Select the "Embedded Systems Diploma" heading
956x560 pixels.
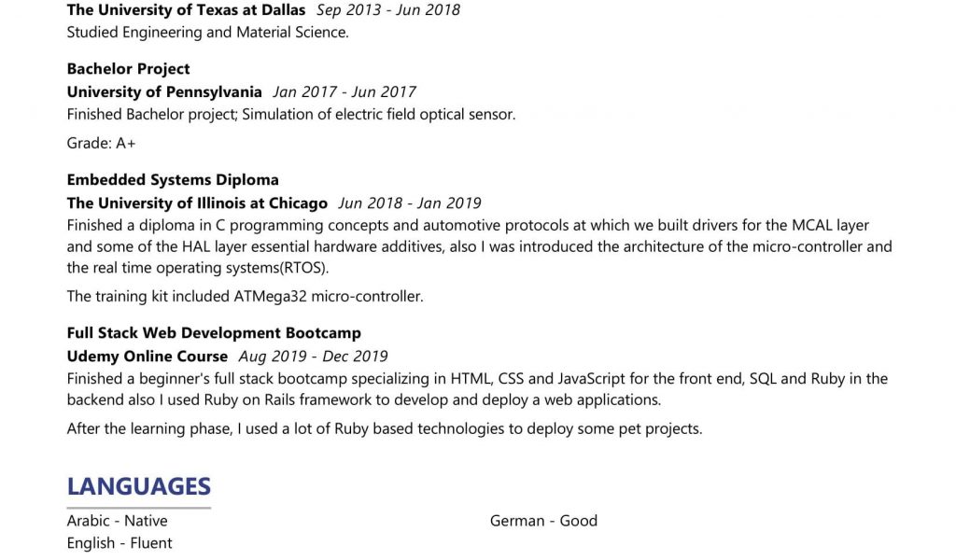173,180
